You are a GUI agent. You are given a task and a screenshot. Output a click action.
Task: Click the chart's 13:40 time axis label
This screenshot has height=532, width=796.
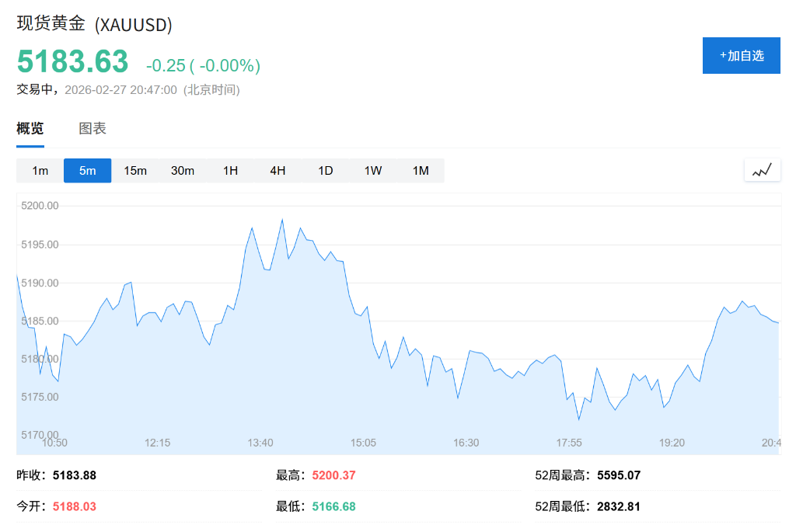tap(260, 443)
